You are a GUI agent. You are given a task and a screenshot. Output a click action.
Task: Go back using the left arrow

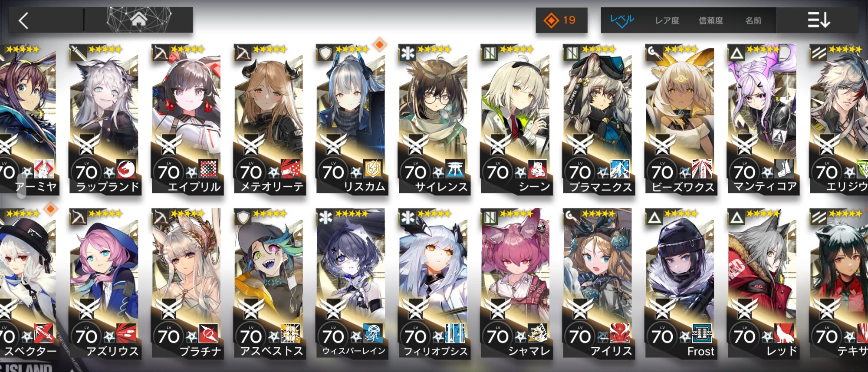click(24, 20)
